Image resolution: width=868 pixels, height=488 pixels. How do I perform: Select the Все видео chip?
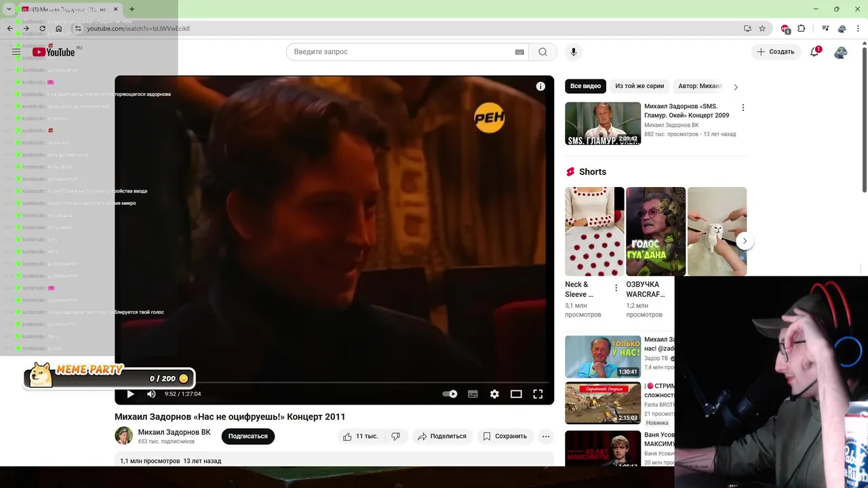[x=585, y=86]
